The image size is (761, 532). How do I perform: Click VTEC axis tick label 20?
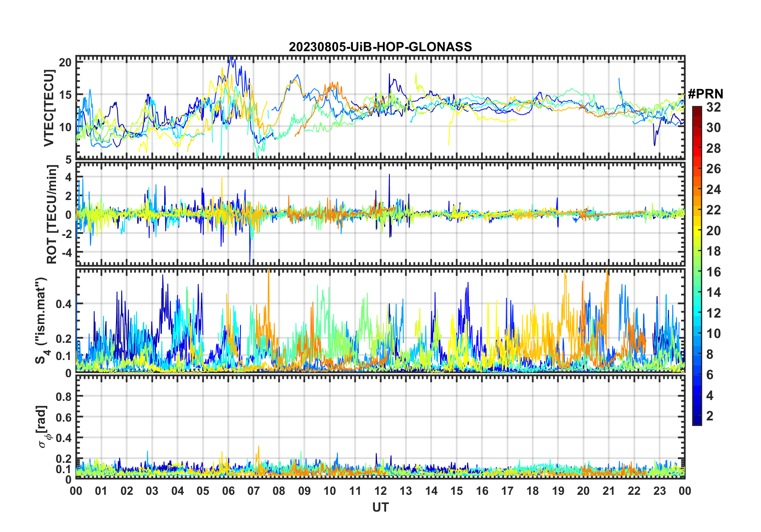click(65, 62)
